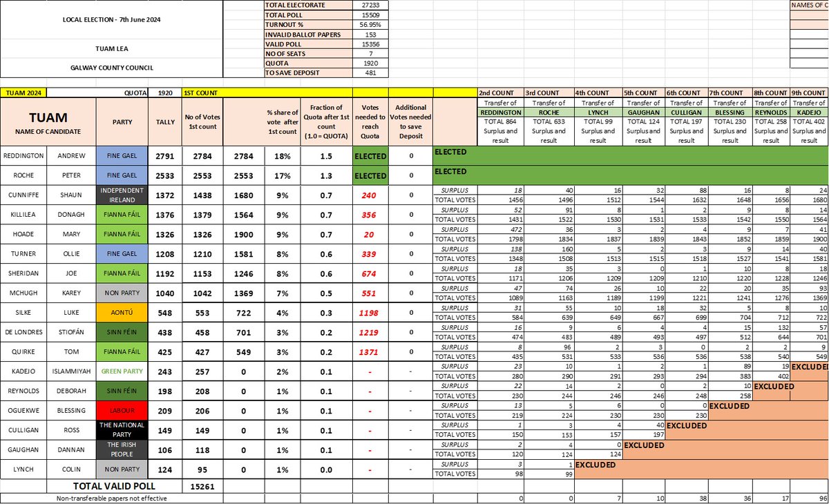Click the green KADEJO transfer header

pos(809,112)
